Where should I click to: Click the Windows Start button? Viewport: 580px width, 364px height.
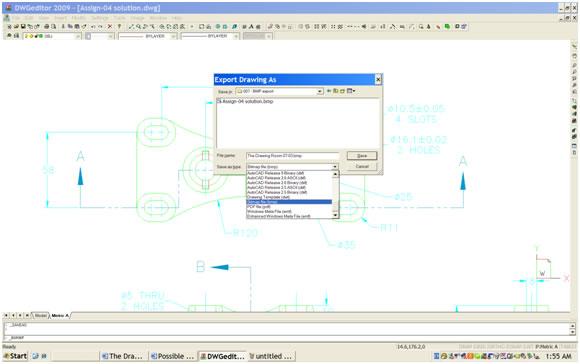click(x=15, y=356)
